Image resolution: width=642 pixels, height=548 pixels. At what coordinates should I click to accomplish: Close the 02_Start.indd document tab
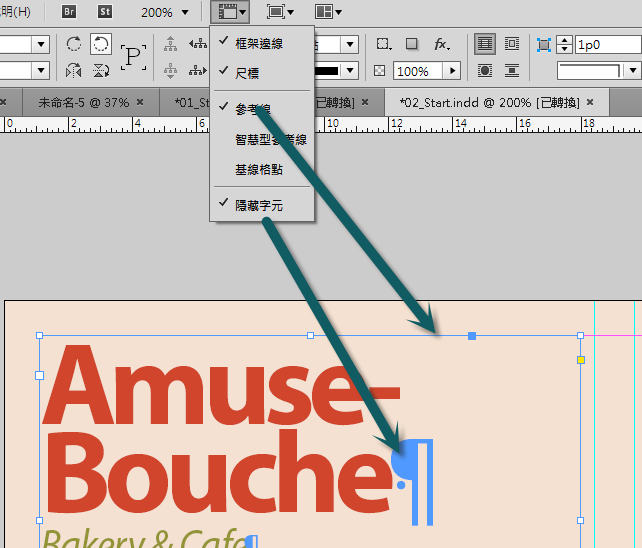592,102
